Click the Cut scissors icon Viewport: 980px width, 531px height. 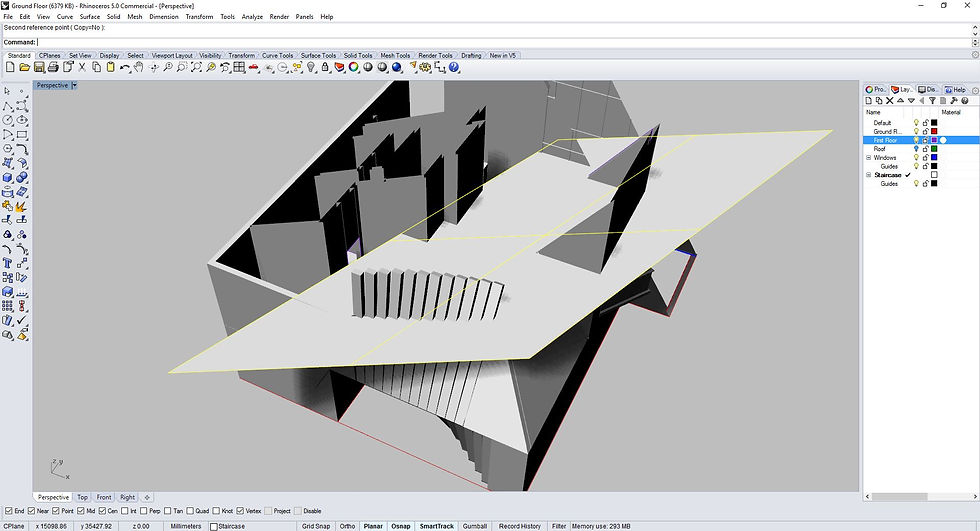pyautogui.click(x=82, y=67)
